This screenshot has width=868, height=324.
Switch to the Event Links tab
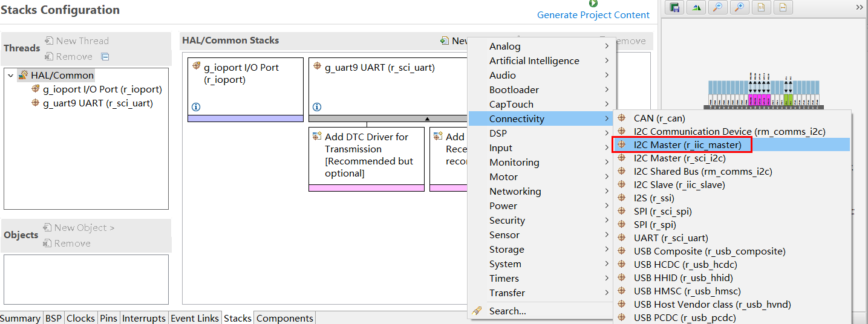pyautogui.click(x=195, y=318)
